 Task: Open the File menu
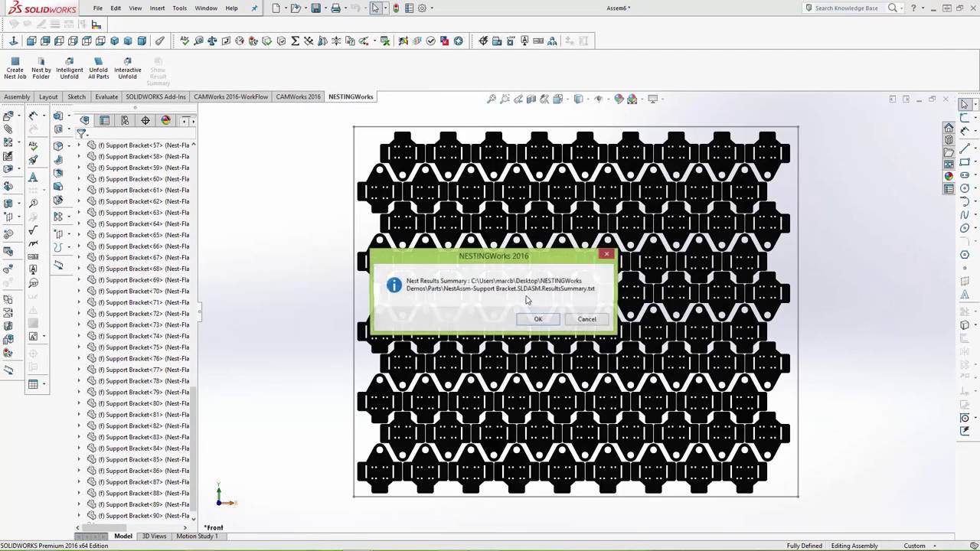click(98, 8)
